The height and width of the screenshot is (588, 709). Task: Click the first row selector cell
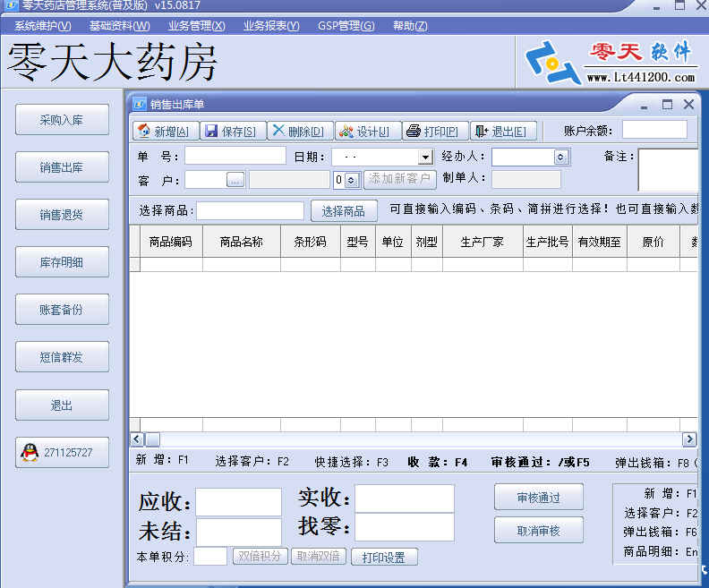tap(135, 264)
